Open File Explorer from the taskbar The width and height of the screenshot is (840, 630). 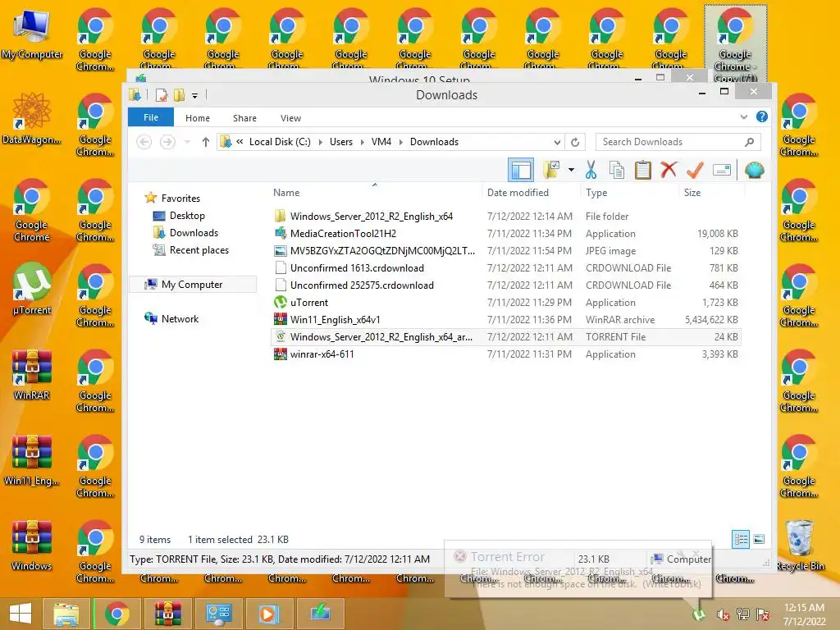point(66,614)
